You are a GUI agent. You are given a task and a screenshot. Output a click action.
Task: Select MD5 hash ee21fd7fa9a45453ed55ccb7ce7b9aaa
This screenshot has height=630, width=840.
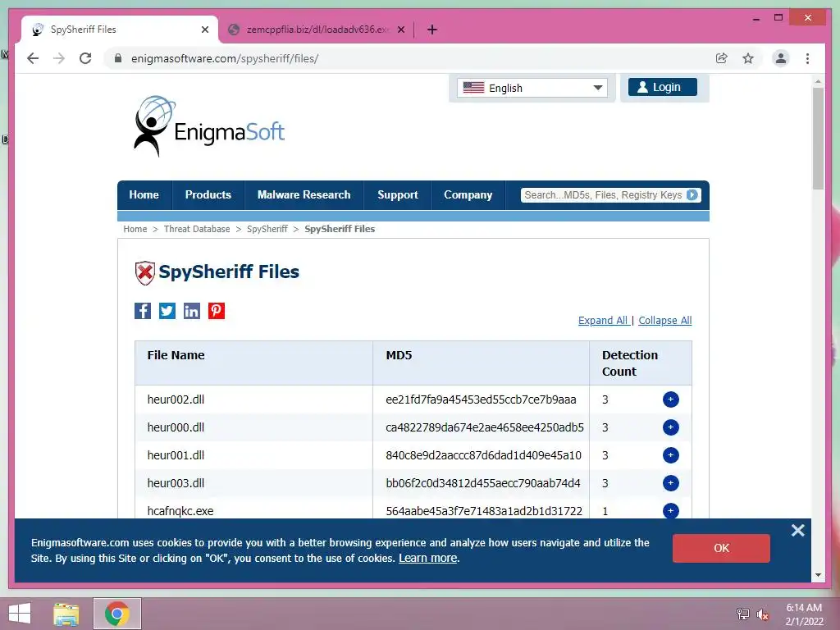pyautogui.click(x=481, y=399)
